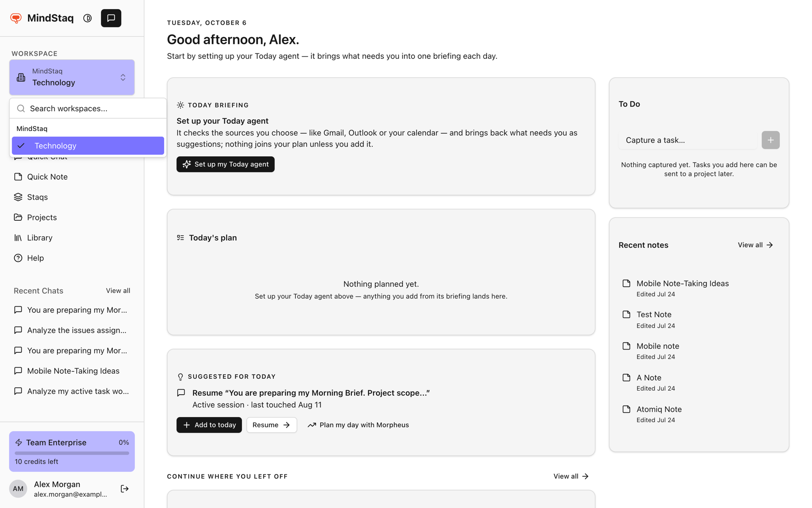Click the sign out icon
Screen dimensions: 812x508
point(125,489)
